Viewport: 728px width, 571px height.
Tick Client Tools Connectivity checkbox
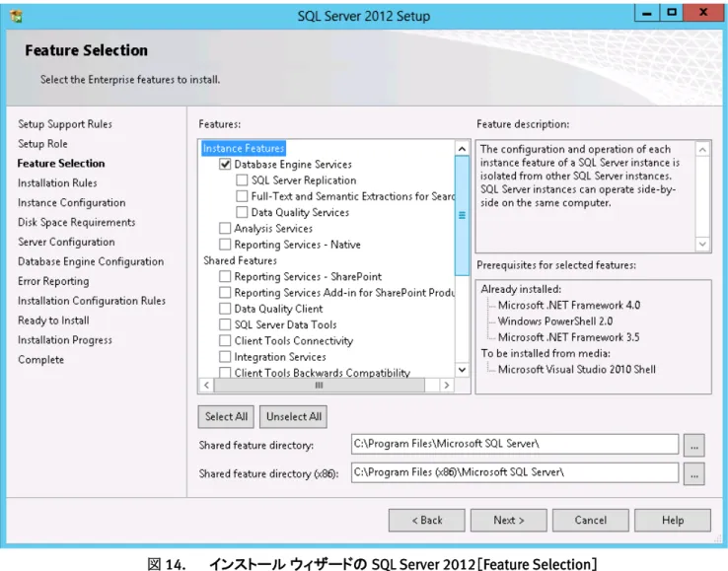[x=225, y=341]
